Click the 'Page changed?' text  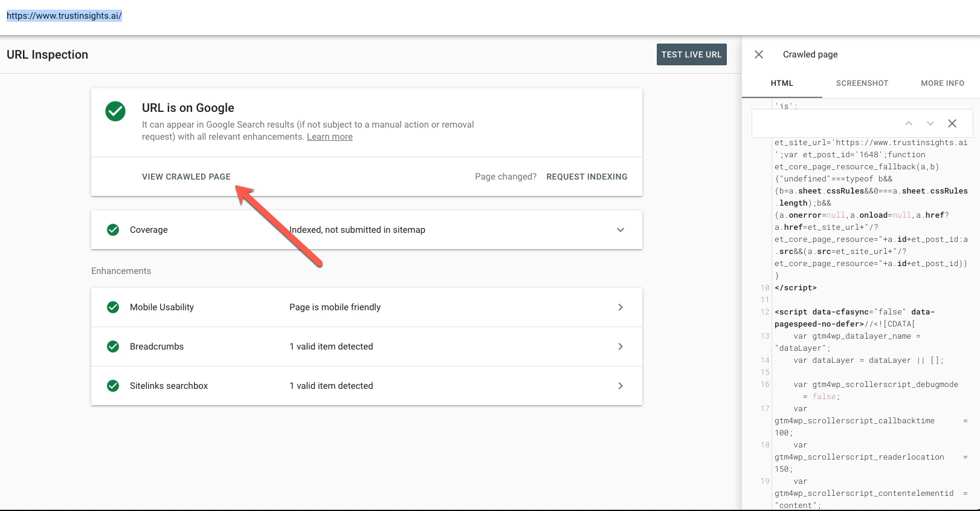click(x=506, y=177)
